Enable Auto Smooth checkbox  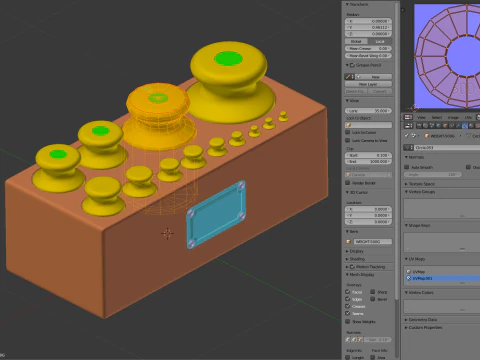[x=407, y=167]
